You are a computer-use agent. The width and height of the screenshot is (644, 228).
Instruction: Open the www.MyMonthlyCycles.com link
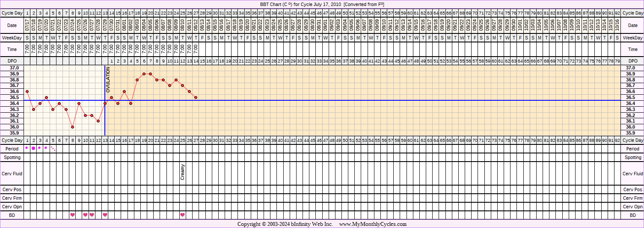(x=373, y=224)
